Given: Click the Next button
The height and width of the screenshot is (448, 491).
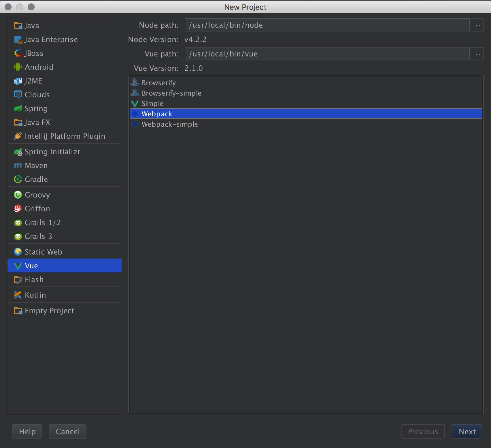Looking at the screenshot, I should 467,431.
